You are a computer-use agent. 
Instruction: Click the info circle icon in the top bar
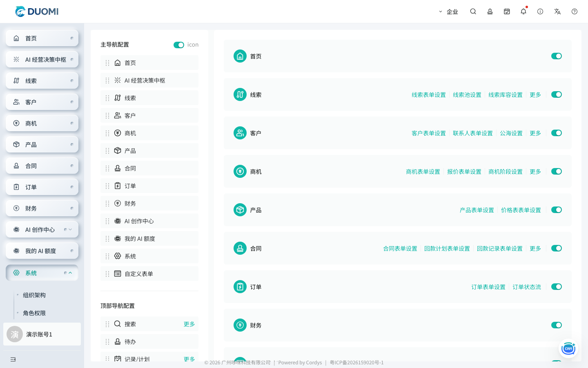(x=540, y=11)
